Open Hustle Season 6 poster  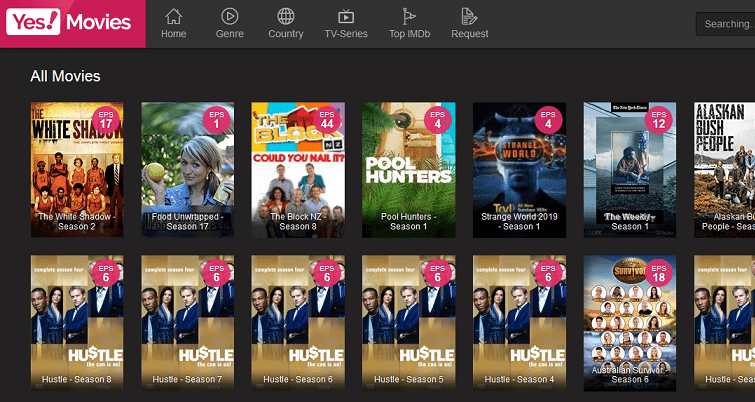pos(298,323)
